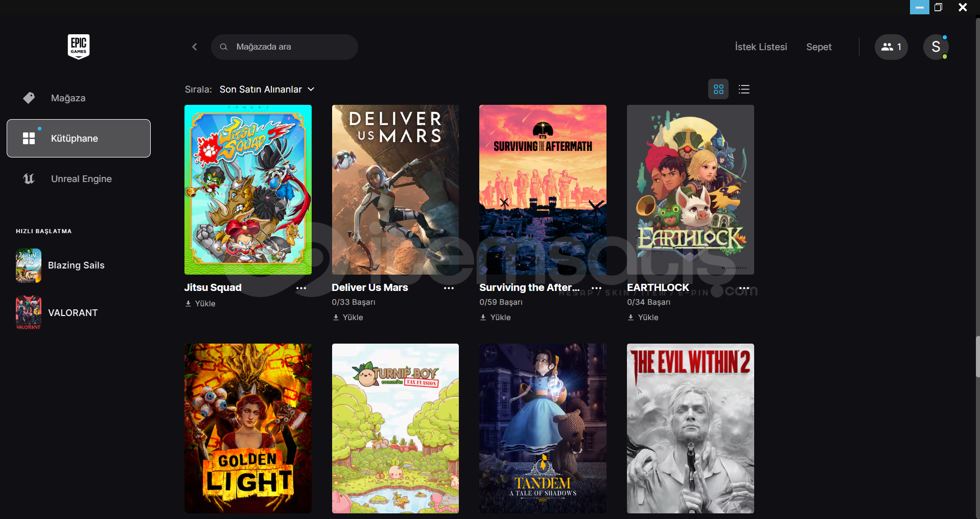The image size is (980, 519).
Task: Open Jitsu Squad cover art
Action: click(248, 190)
